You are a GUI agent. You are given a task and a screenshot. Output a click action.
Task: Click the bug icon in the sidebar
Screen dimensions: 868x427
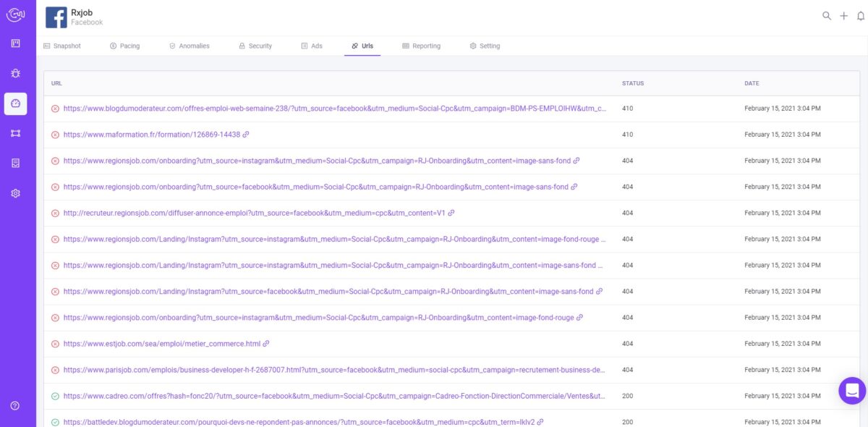point(15,73)
